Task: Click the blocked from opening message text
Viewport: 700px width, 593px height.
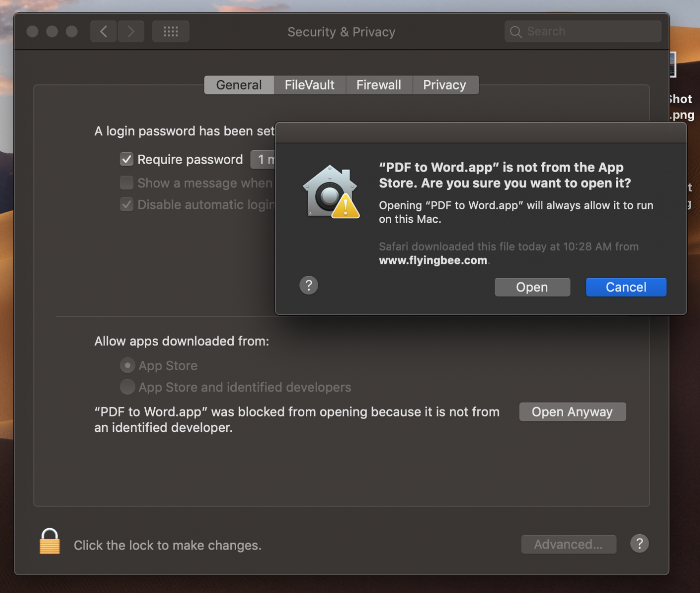Action: tap(297, 420)
